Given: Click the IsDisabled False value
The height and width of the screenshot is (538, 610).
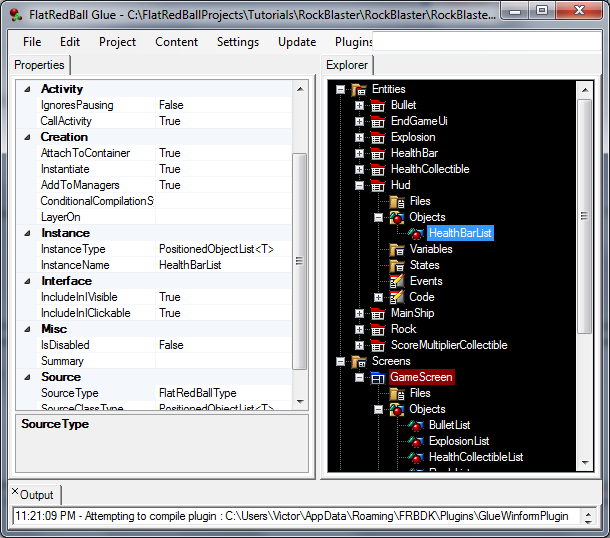Looking at the screenshot, I should pos(223,345).
